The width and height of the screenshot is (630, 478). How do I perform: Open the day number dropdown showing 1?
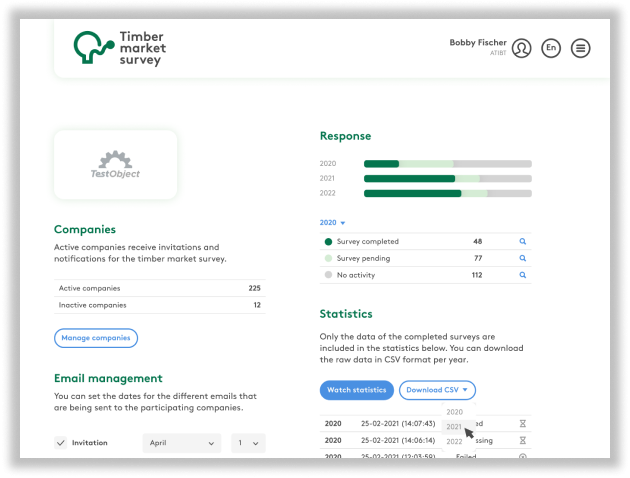pos(248,443)
